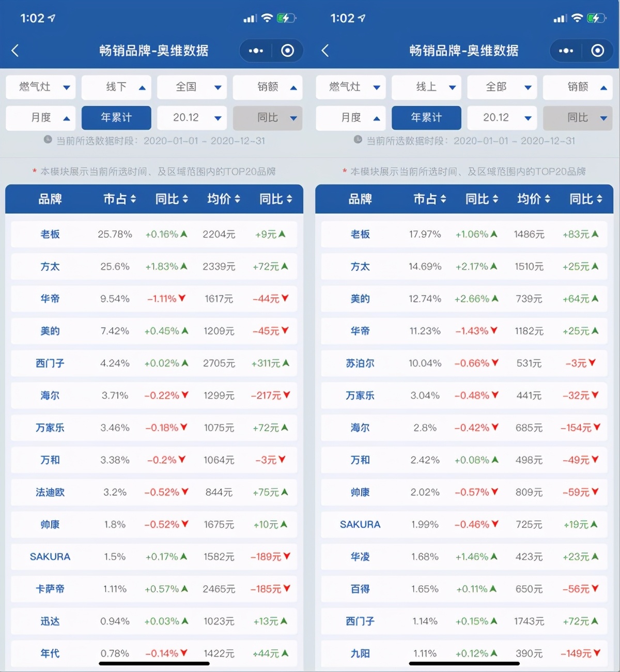Tap the circular close icon in the capsule
The image size is (620, 672).
[x=287, y=50]
